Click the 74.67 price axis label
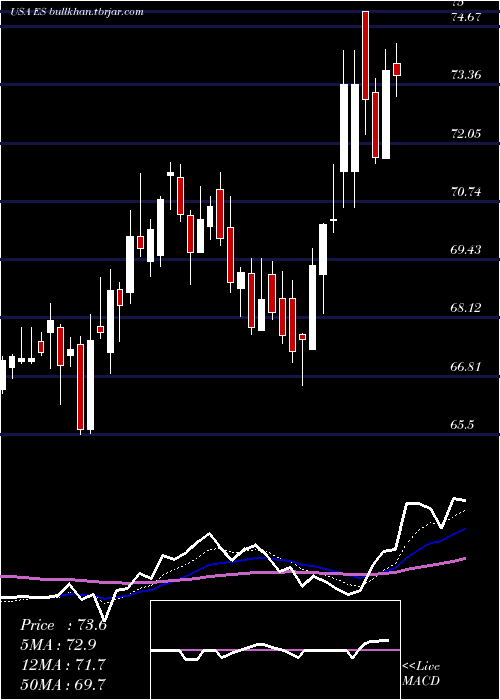 [466, 17]
